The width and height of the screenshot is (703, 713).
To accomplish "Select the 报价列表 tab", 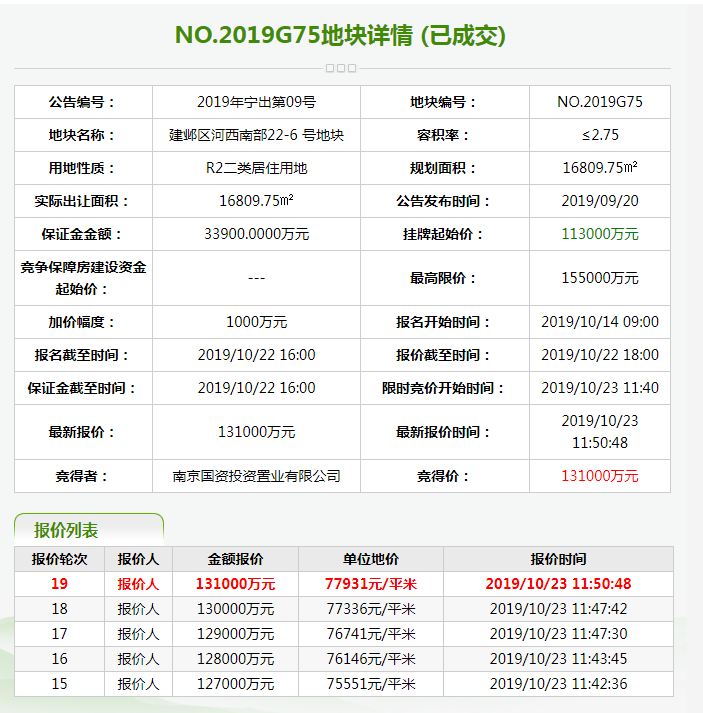I will point(89,530).
